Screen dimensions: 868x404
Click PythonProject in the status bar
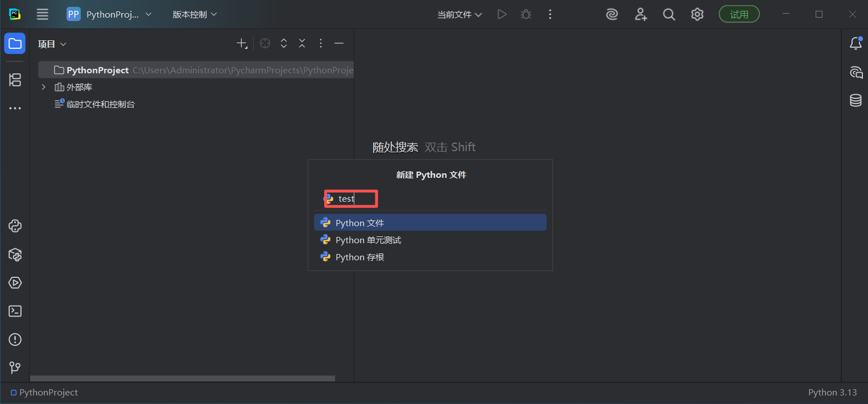click(44, 393)
